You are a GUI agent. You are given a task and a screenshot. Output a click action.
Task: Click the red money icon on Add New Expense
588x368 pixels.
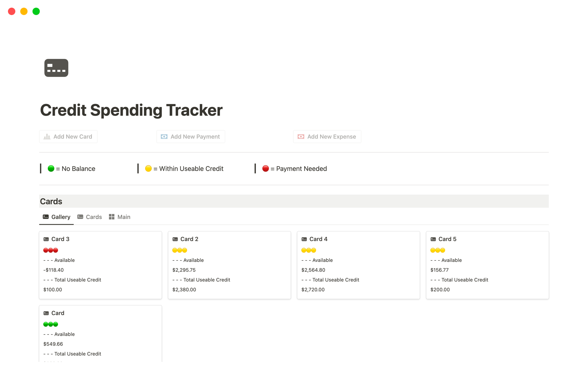tap(301, 136)
